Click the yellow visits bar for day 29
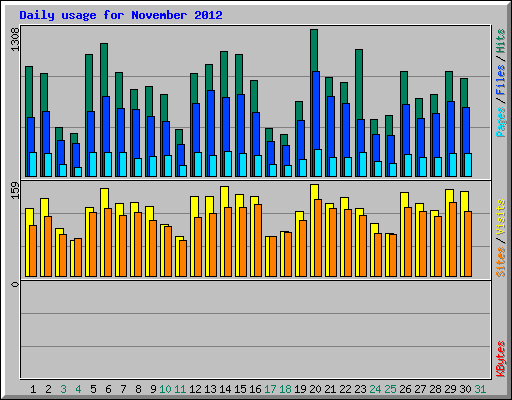 (448, 196)
